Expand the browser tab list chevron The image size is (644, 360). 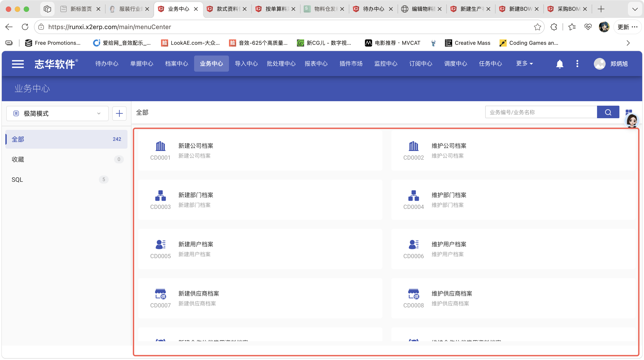point(635,9)
